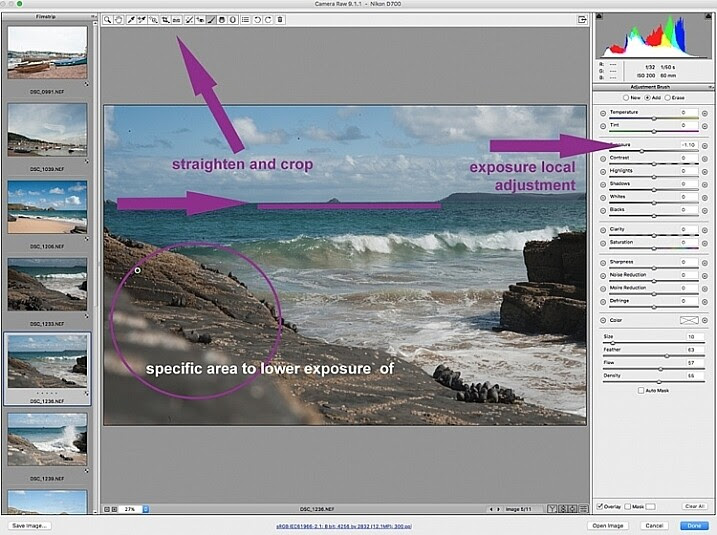The width and height of the screenshot is (717, 535).
Task: Increase Saturation with plus button
Action: click(x=705, y=243)
